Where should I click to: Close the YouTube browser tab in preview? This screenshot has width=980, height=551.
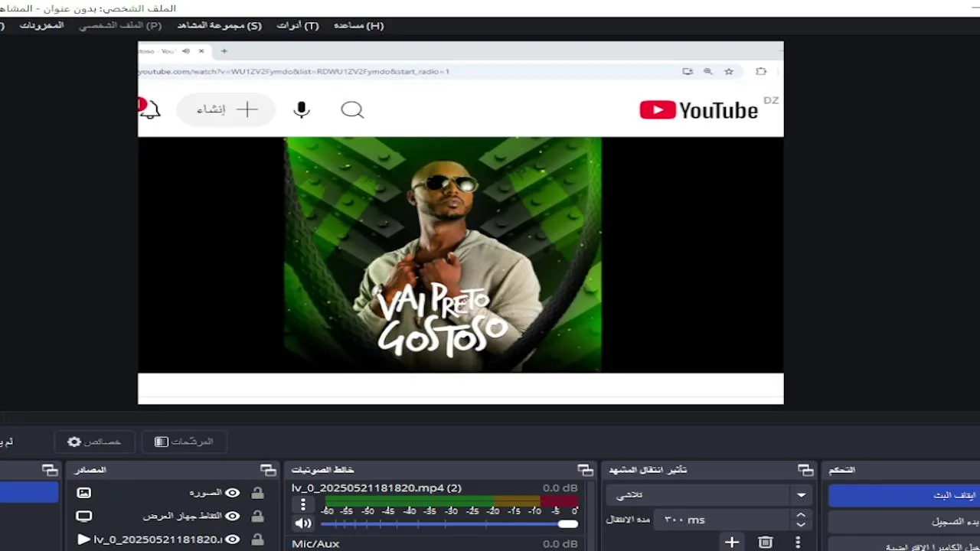pos(201,51)
